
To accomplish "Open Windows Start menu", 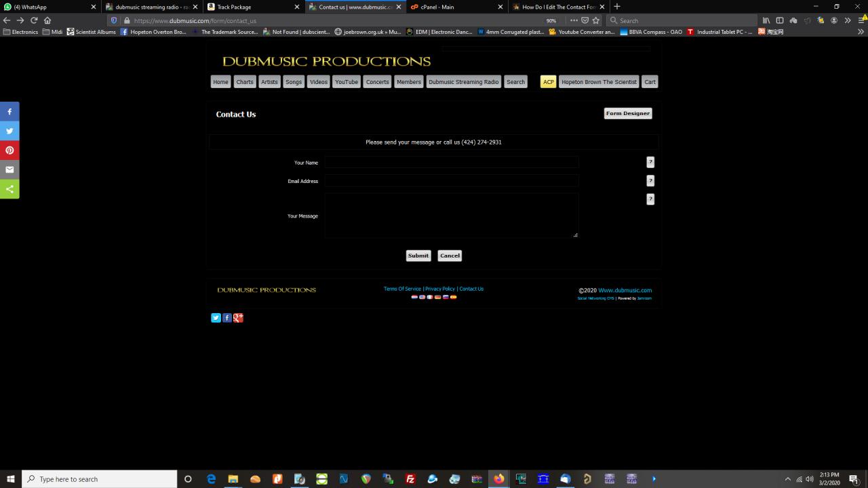I will 11,479.
